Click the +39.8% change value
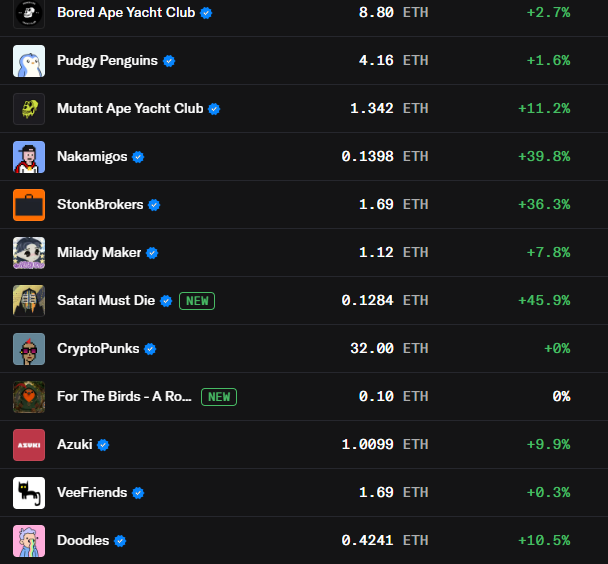The width and height of the screenshot is (608, 564). [544, 157]
